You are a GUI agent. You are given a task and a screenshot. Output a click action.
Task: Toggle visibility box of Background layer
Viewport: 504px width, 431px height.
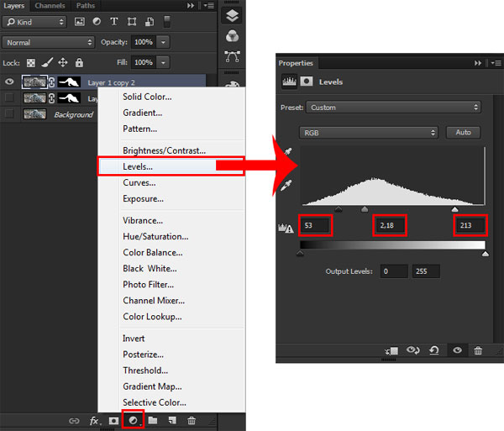point(9,113)
